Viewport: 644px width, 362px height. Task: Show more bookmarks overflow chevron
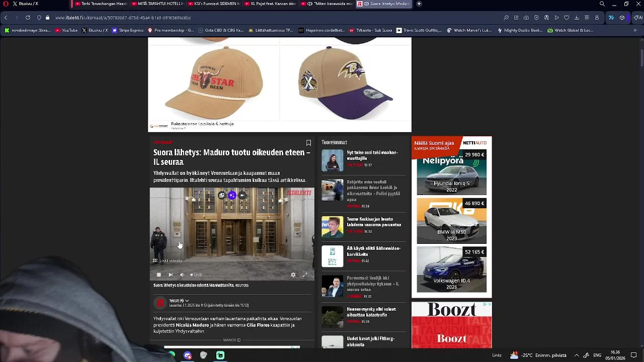tap(635, 30)
